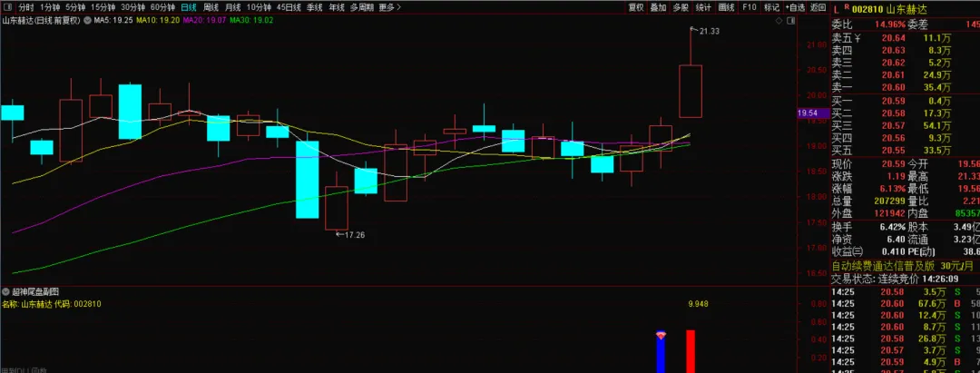Click the 卖二 price 20.61

893,75
